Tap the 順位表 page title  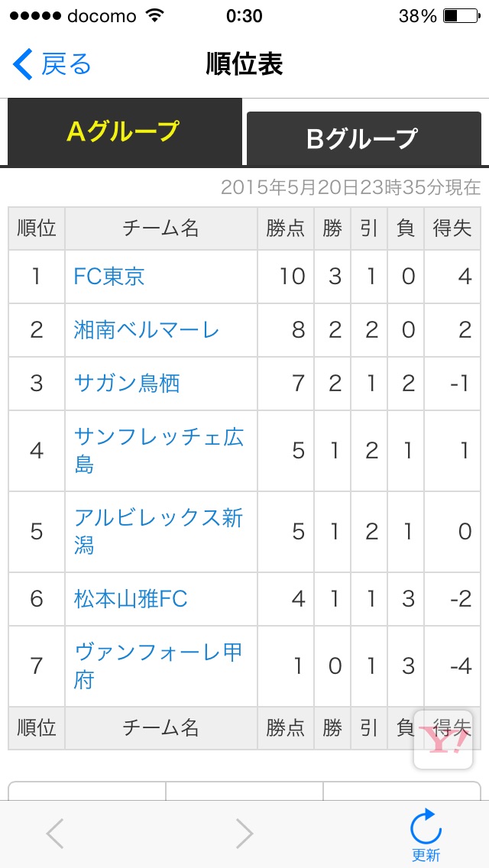point(244,64)
